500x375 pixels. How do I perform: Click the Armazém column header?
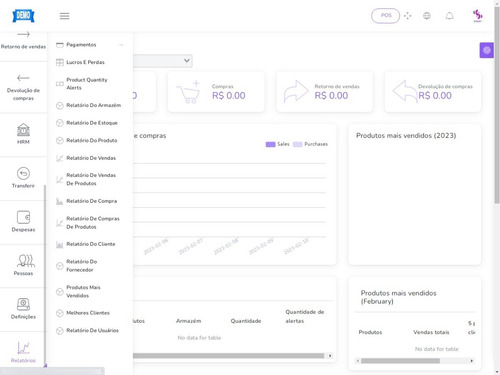(x=188, y=321)
